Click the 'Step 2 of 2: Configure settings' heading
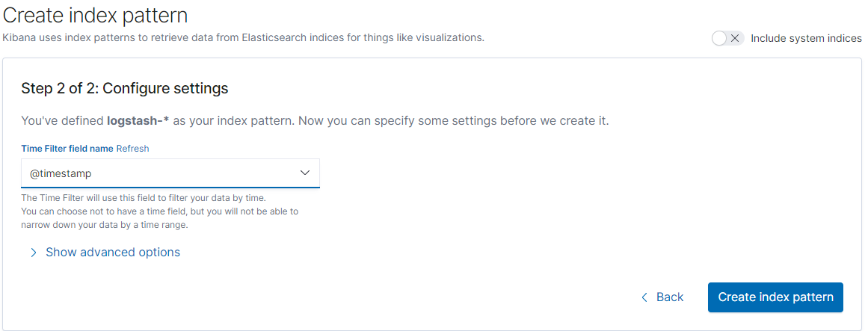 (x=125, y=88)
